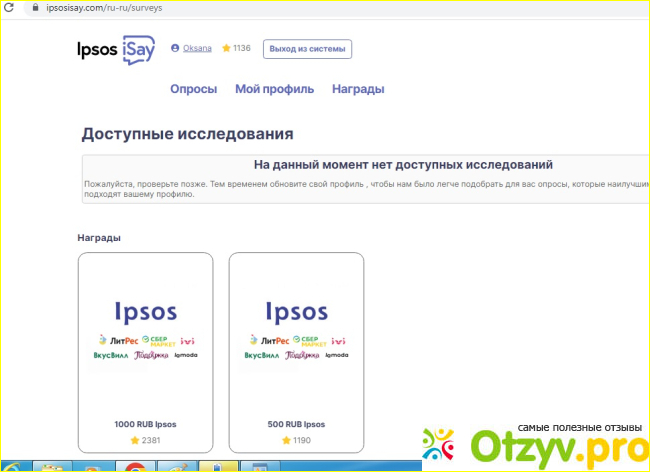Image resolution: width=650 pixels, height=472 pixels.
Task: Click the star points icon near 1136
Action: click(x=226, y=48)
